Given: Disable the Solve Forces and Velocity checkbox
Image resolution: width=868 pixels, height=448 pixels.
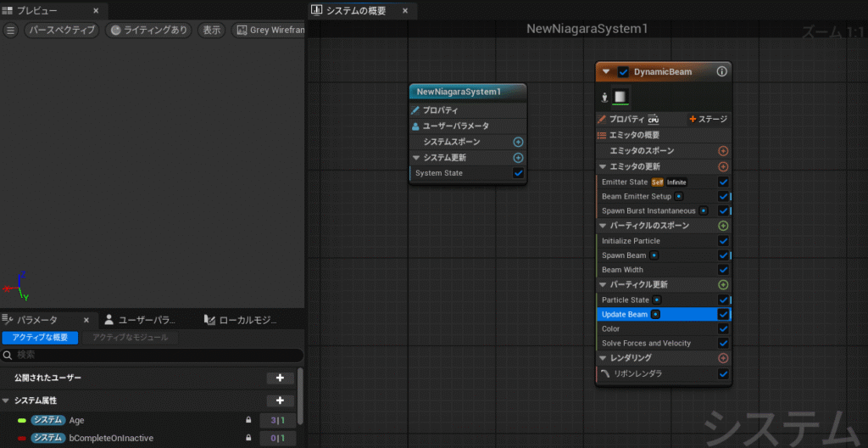Looking at the screenshot, I should pos(723,343).
